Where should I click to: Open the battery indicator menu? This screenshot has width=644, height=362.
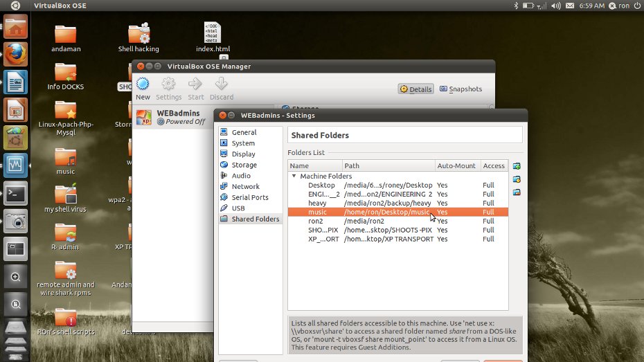point(528,6)
